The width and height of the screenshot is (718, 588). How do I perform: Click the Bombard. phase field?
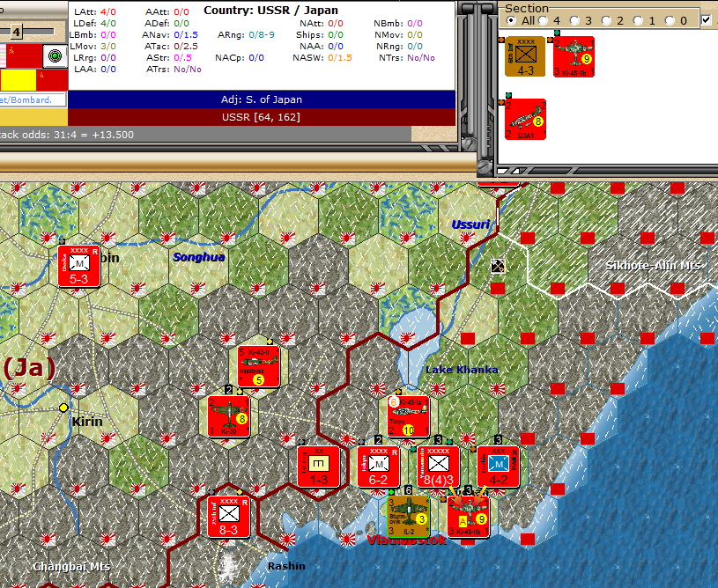tap(33, 99)
